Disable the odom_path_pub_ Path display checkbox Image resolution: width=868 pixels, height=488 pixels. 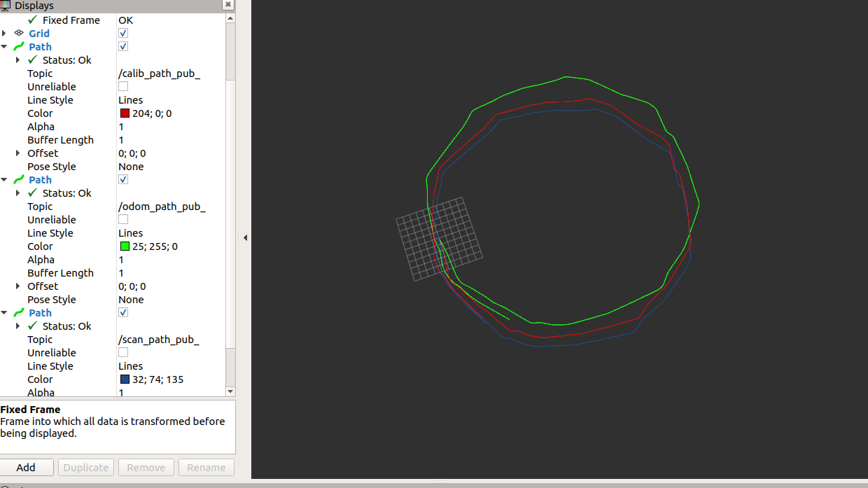(123, 179)
